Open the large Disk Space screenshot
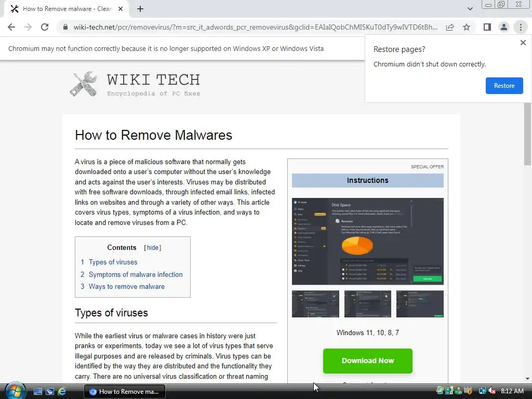Screen dimensions: 532x399 [x=368, y=241]
